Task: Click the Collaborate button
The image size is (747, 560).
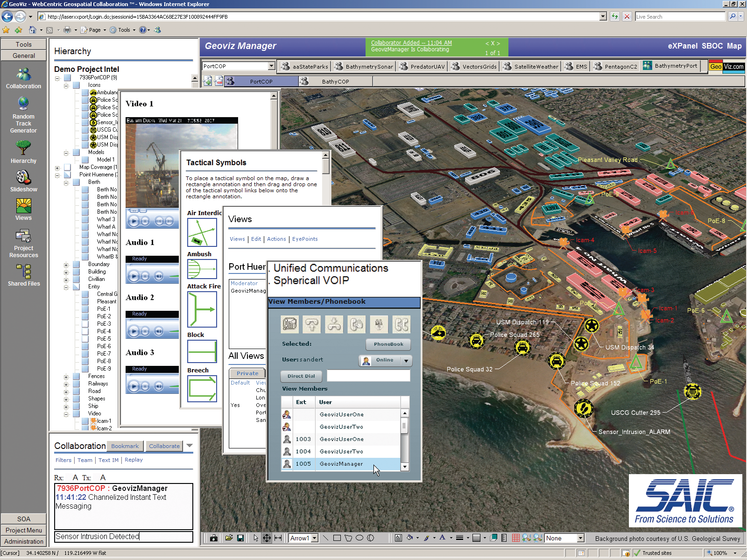Action: (x=164, y=446)
